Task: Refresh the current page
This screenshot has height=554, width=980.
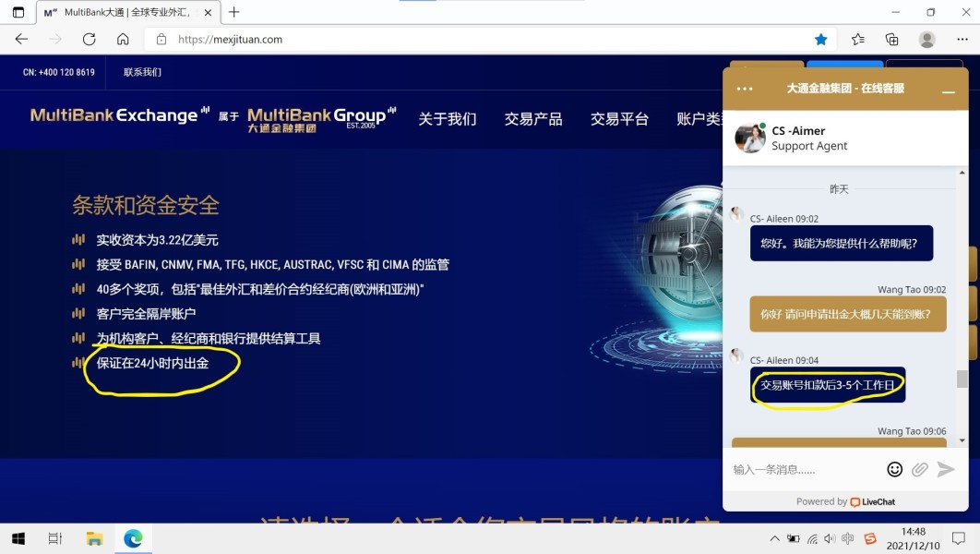Action: click(x=89, y=40)
